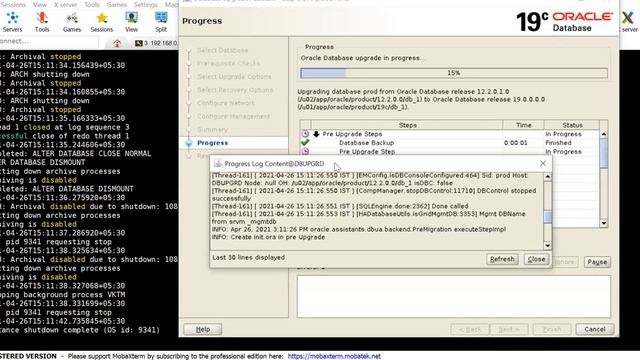The height and width of the screenshot is (360, 640).
Task: Click the Help button in upgrade assistant
Action: (x=202, y=329)
